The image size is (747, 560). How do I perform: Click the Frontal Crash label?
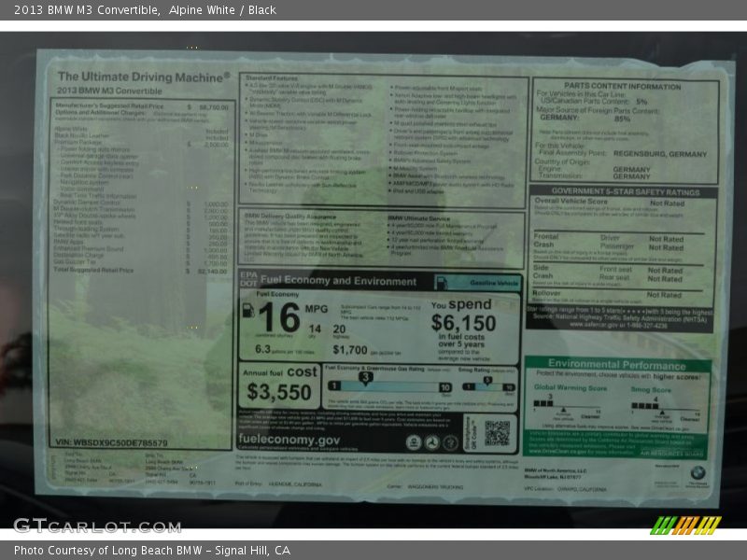pyautogui.click(x=546, y=240)
